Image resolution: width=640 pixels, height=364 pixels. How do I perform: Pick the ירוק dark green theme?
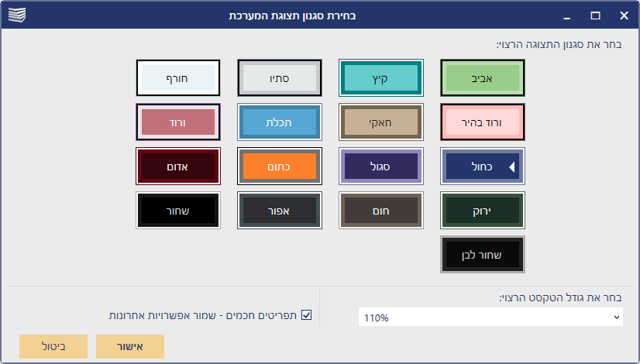tap(483, 210)
